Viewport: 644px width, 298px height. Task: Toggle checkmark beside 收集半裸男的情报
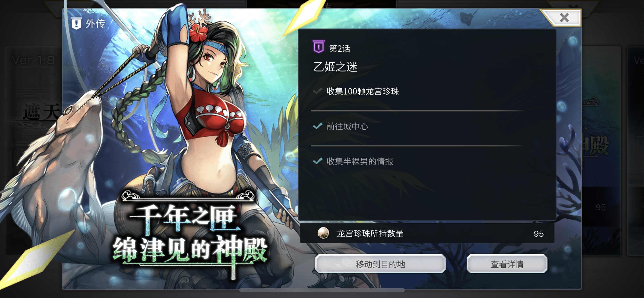click(x=318, y=161)
